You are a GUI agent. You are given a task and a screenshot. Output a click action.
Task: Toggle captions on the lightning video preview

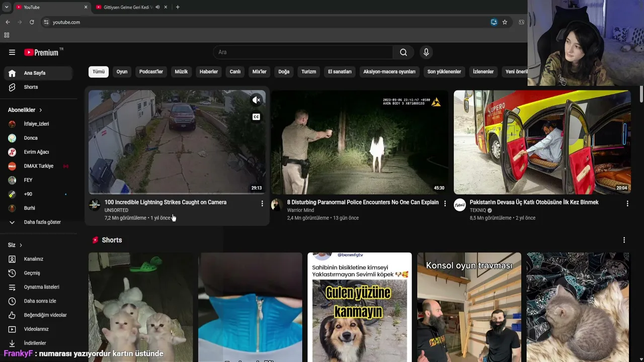point(256,117)
